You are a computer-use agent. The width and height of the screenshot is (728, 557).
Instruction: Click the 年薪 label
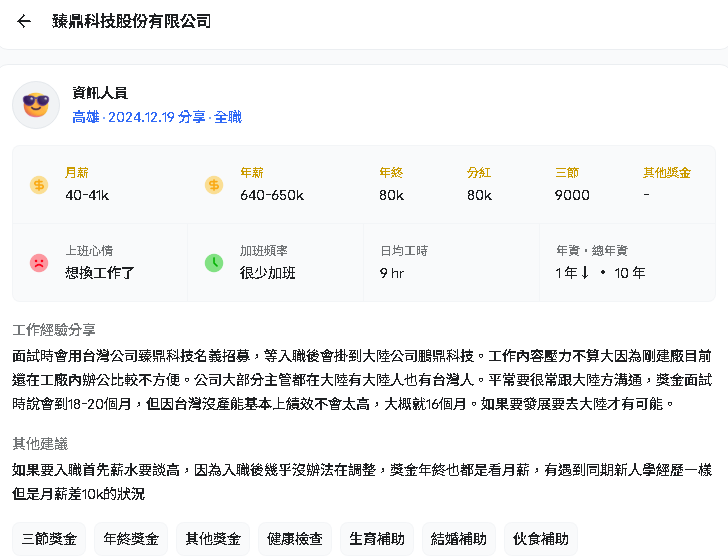[252, 173]
